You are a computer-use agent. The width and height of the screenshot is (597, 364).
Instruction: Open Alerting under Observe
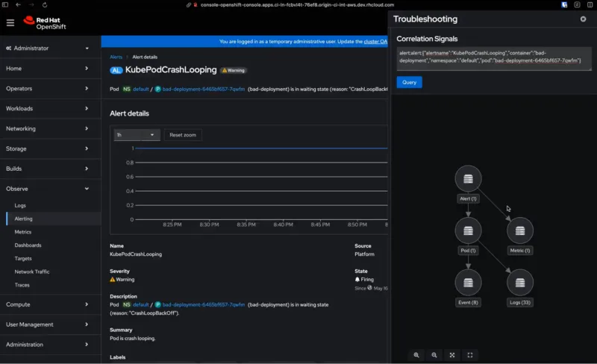coord(23,219)
